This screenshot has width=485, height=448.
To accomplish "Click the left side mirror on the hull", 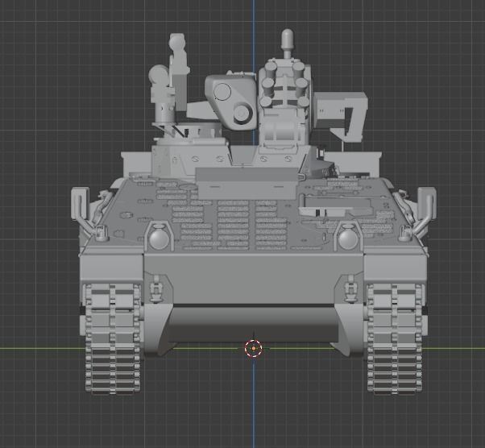I will 80,204.
